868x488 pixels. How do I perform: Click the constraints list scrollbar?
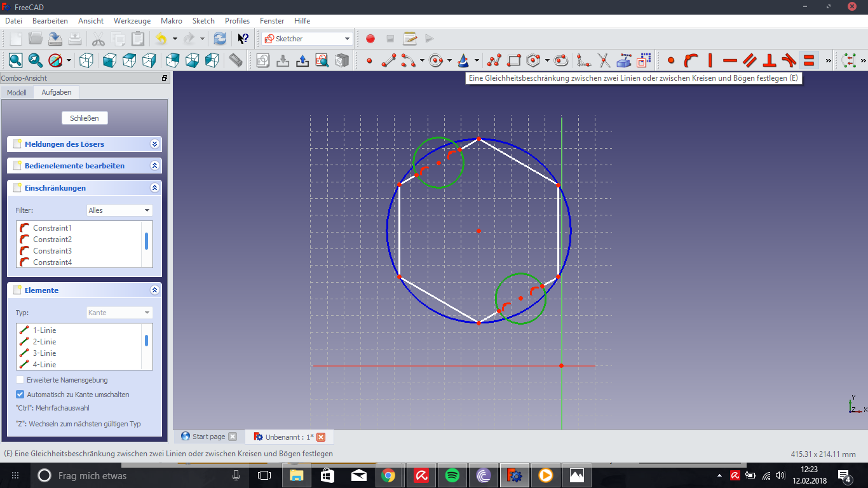(x=147, y=241)
